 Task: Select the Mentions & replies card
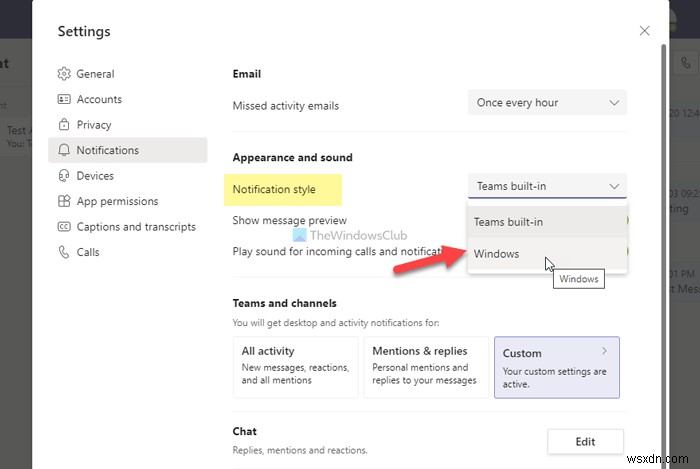click(x=426, y=367)
